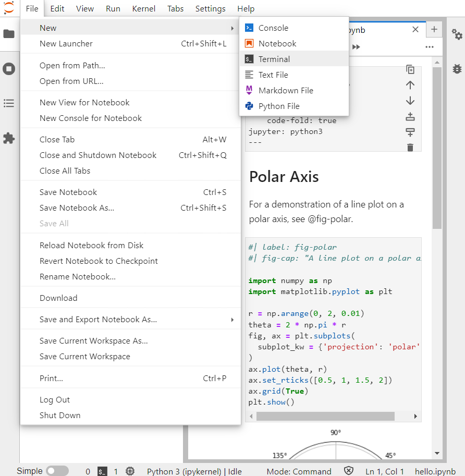The width and height of the screenshot is (465, 476).
Task: Click horizontal scrollbar of the code cell
Action: (325, 416)
